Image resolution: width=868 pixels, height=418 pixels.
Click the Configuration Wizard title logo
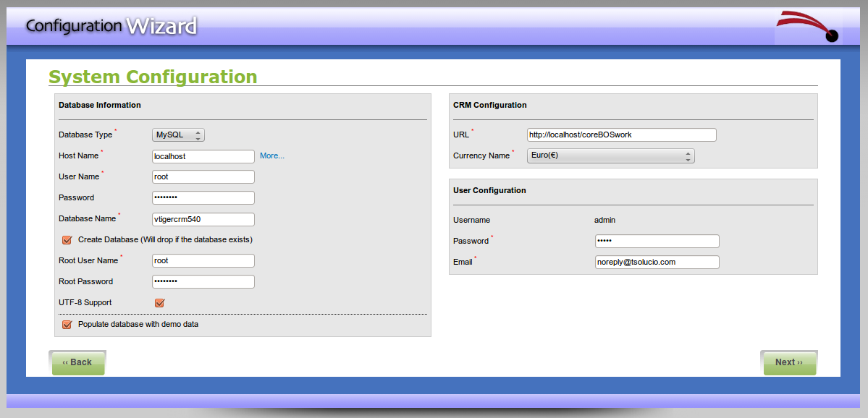(111, 27)
